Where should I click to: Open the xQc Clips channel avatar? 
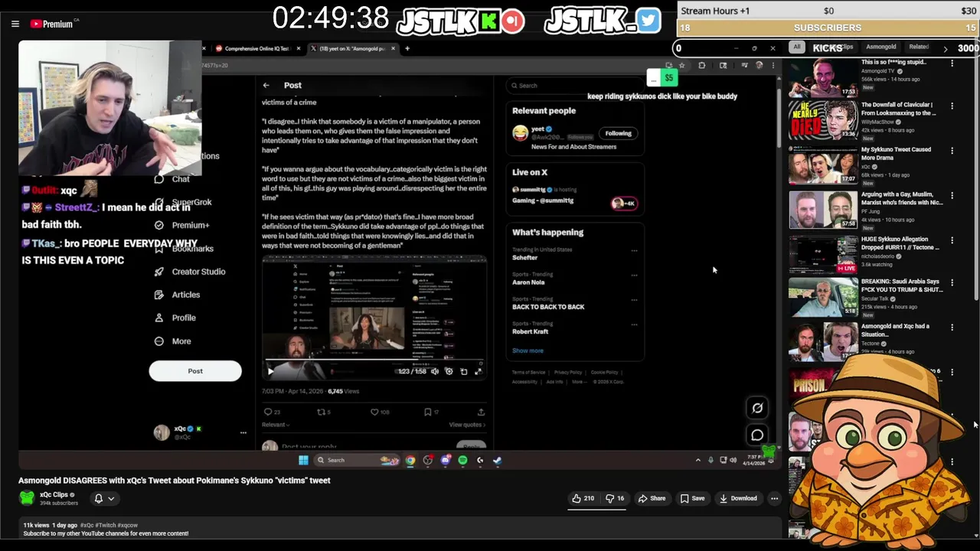27,498
